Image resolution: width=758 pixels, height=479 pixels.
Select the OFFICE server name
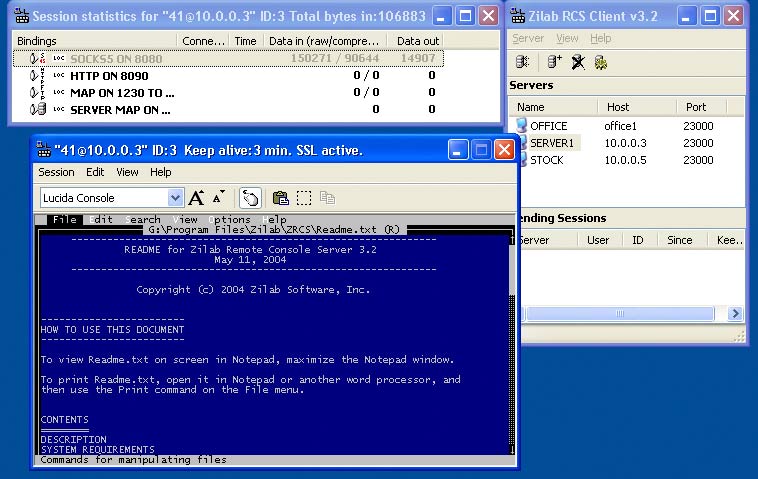pyautogui.click(x=549, y=126)
